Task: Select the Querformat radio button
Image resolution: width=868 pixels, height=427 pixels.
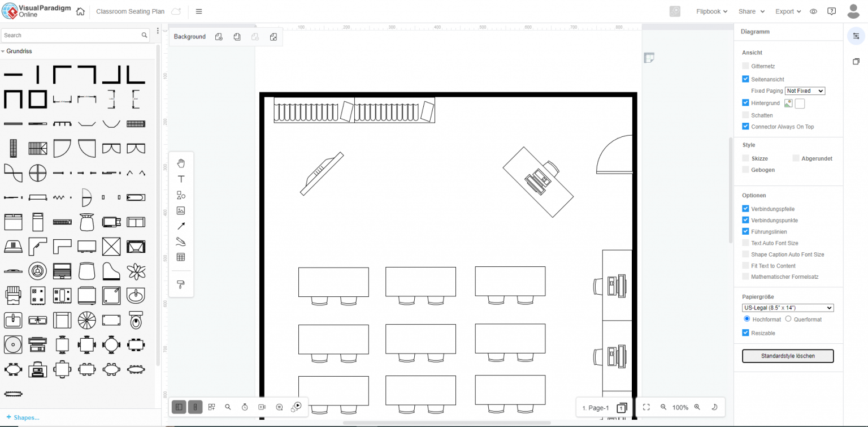Action: (x=788, y=319)
